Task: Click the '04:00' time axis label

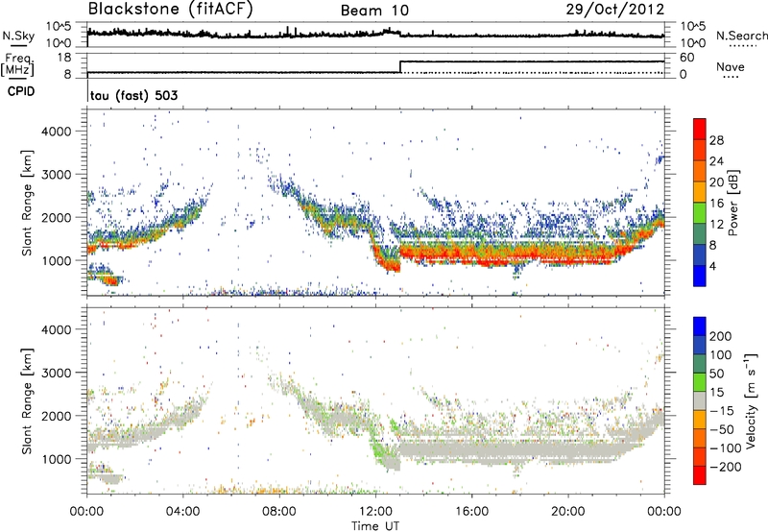Action: pyautogui.click(x=183, y=512)
